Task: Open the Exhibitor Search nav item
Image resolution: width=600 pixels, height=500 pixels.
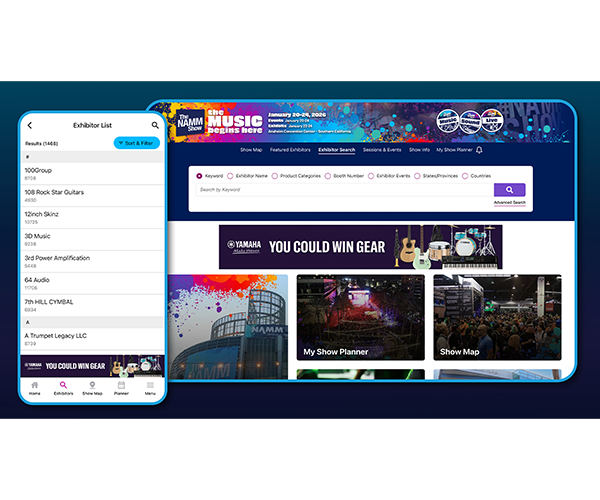Action: (x=337, y=150)
